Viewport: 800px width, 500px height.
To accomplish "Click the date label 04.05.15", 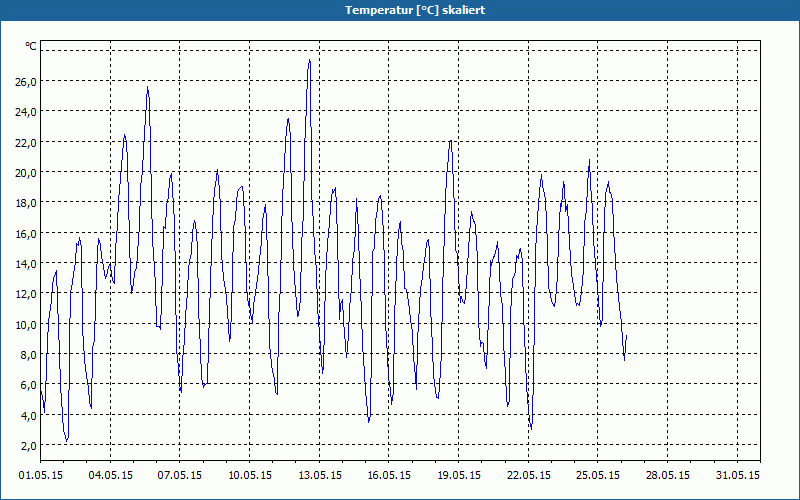I will [111, 475].
